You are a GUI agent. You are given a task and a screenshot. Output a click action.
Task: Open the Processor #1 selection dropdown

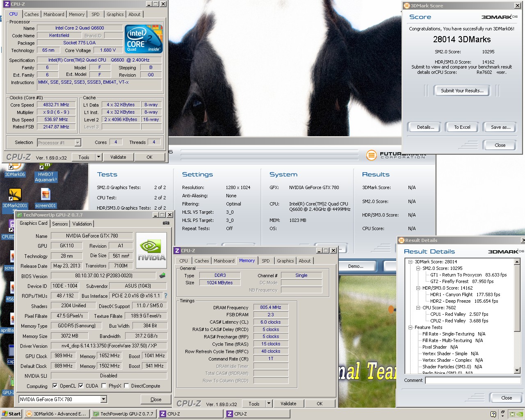tap(78, 143)
